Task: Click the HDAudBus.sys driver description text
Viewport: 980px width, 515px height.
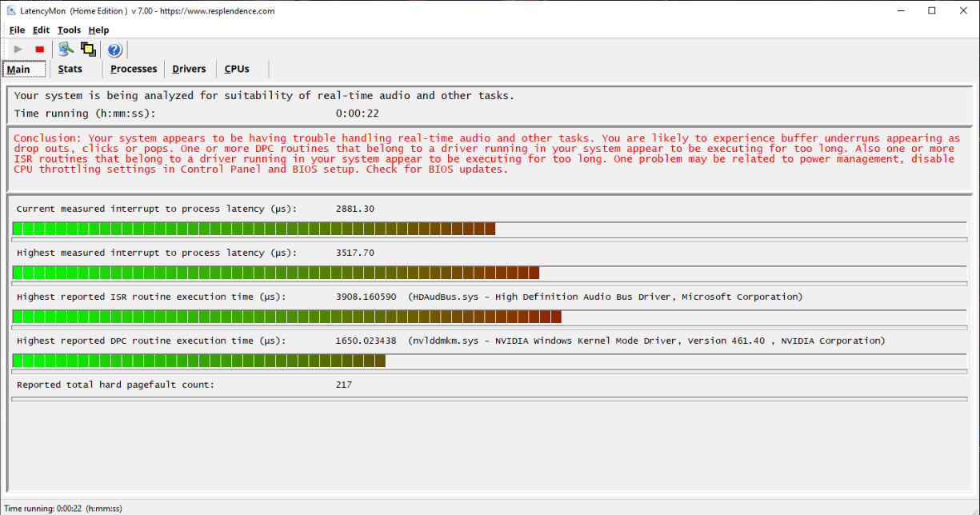Action: tap(606, 297)
